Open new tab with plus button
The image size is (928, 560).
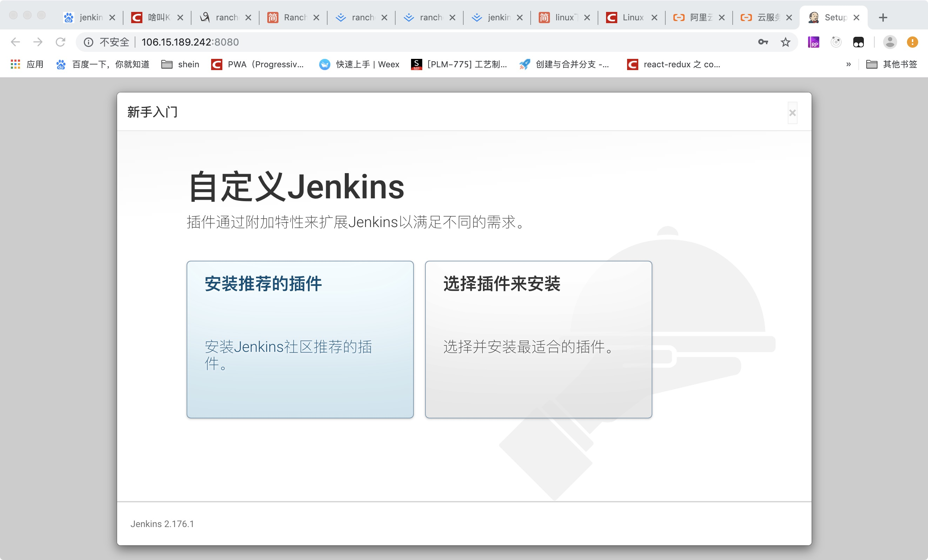(883, 17)
